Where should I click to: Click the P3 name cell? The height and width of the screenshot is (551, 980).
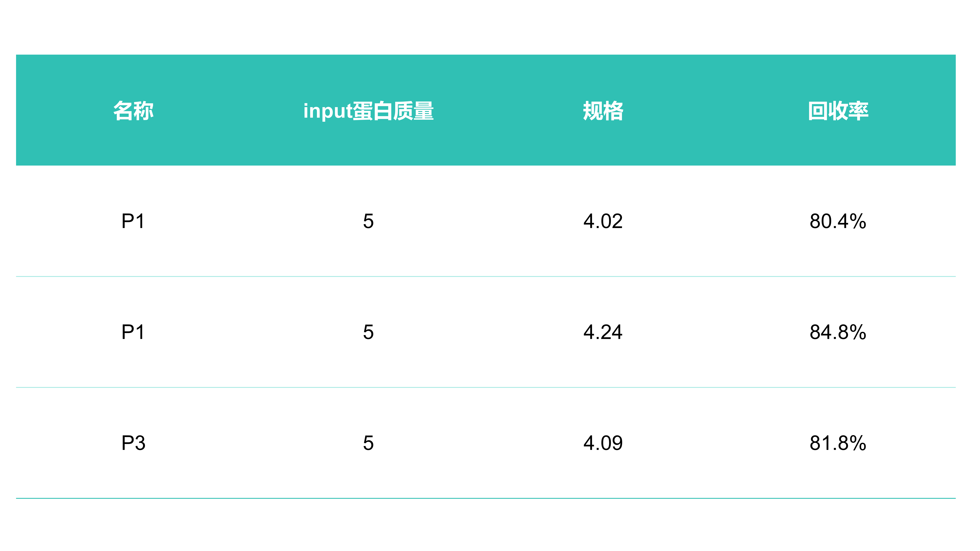point(133,443)
